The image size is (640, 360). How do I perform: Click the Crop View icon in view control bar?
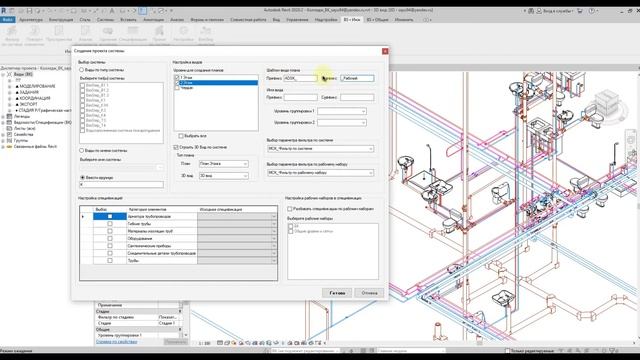click(x=255, y=343)
